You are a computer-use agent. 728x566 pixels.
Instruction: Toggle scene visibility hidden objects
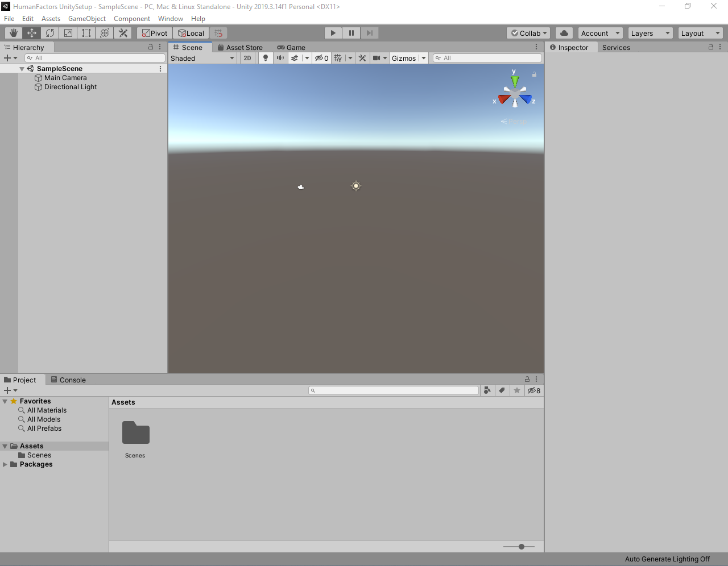tap(322, 58)
